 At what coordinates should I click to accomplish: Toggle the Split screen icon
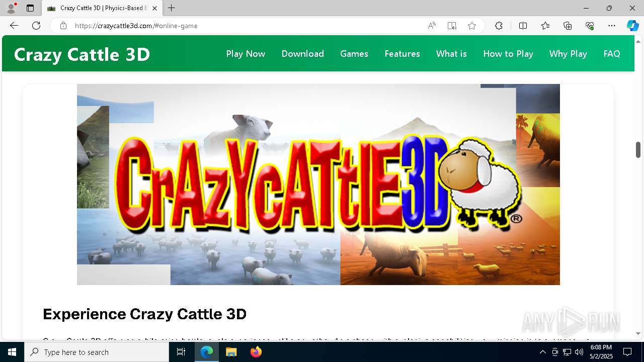click(523, 26)
